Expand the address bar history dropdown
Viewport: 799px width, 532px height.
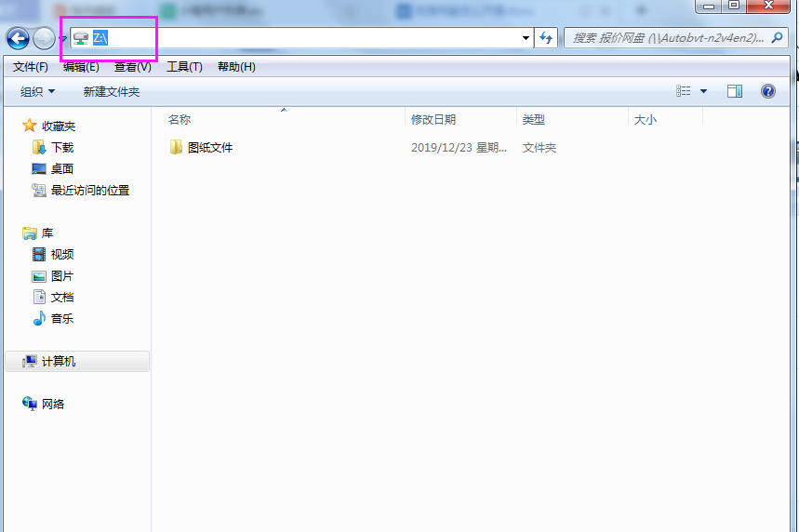point(526,38)
